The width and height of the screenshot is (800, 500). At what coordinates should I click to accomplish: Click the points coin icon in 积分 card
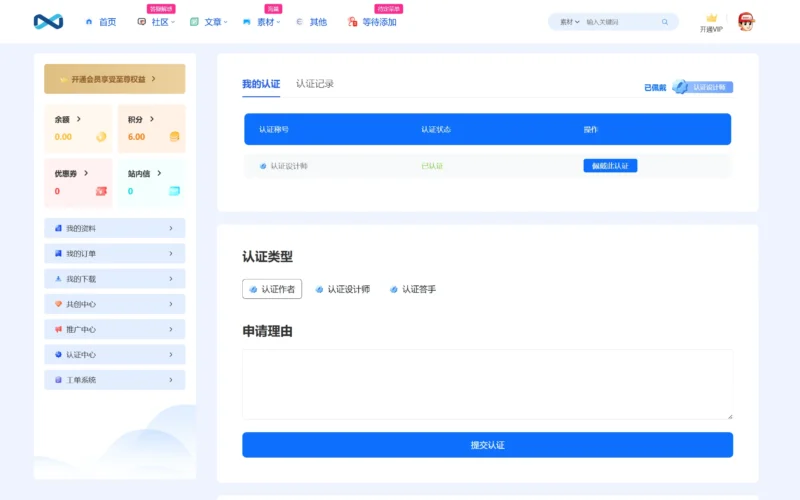click(x=174, y=137)
